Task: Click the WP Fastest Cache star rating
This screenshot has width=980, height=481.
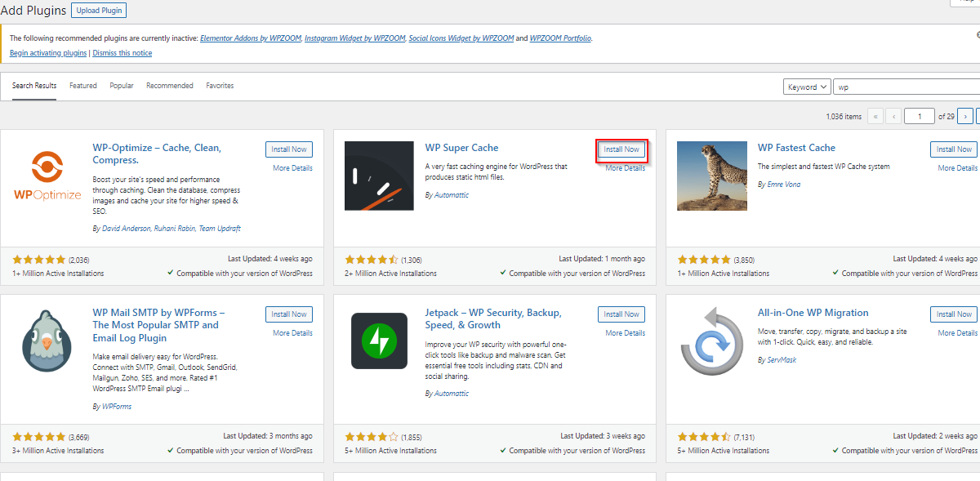Action: 704,260
